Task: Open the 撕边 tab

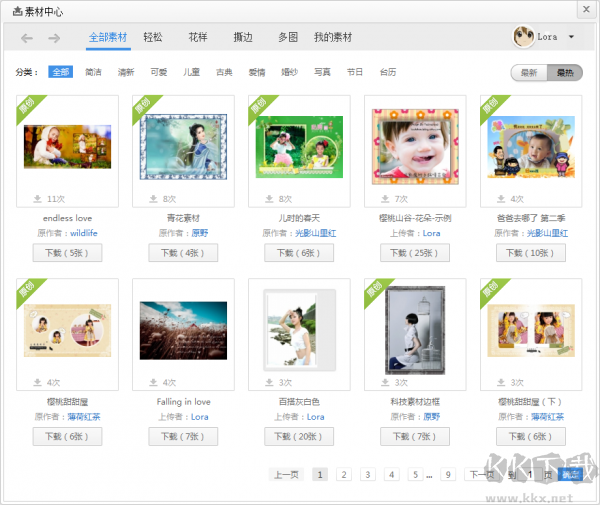Action: pos(243,37)
